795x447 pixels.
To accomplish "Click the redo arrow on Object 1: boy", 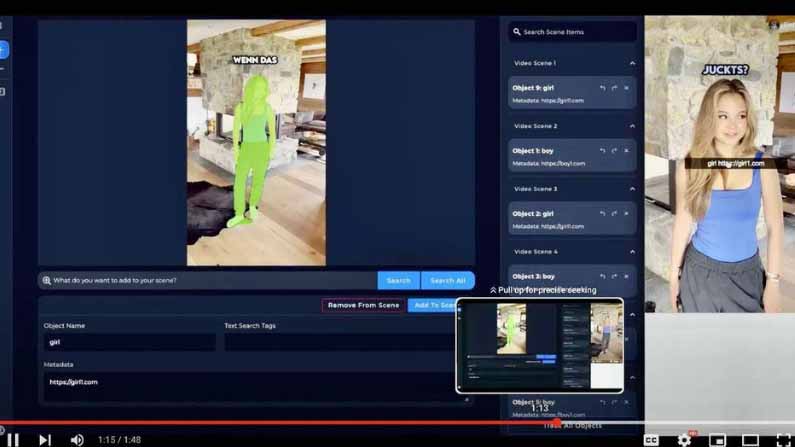I will pos(614,151).
